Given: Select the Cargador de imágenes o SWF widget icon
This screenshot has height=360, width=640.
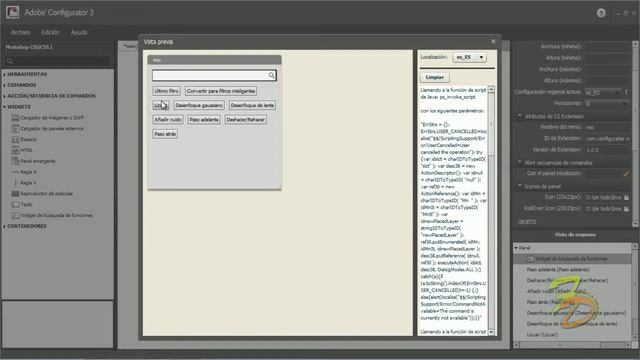Looking at the screenshot, I should [x=15, y=118].
